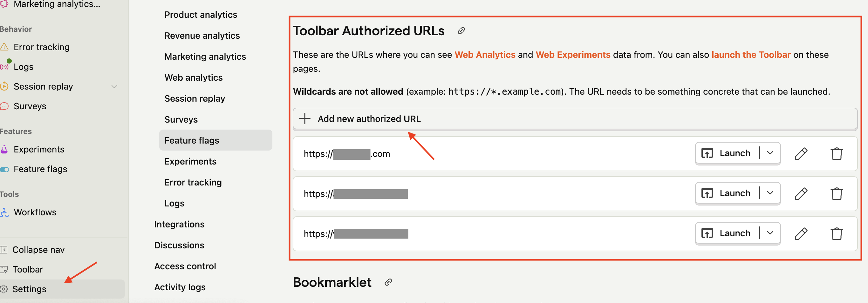Copy link icon next to Toolbar Authorized URLs heading
Viewport: 868px width, 303px height.
(x=461, y=31)
